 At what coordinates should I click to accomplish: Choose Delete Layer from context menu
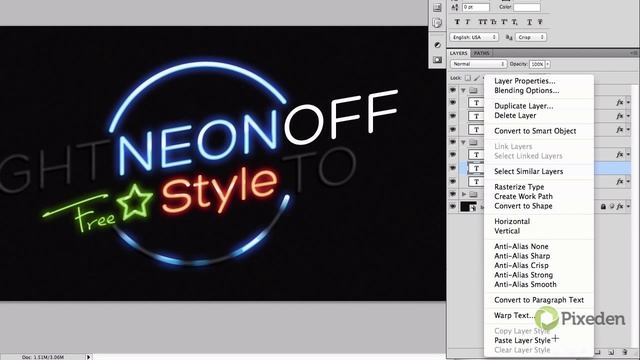(515, 116)
